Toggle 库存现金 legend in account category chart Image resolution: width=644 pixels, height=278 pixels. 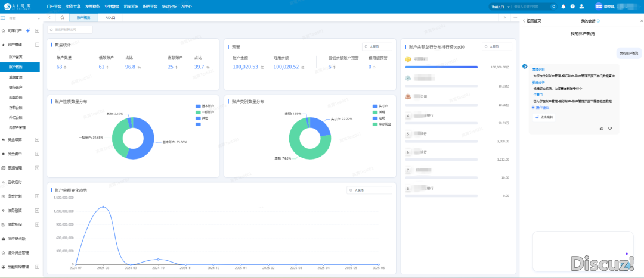(382, 124)
